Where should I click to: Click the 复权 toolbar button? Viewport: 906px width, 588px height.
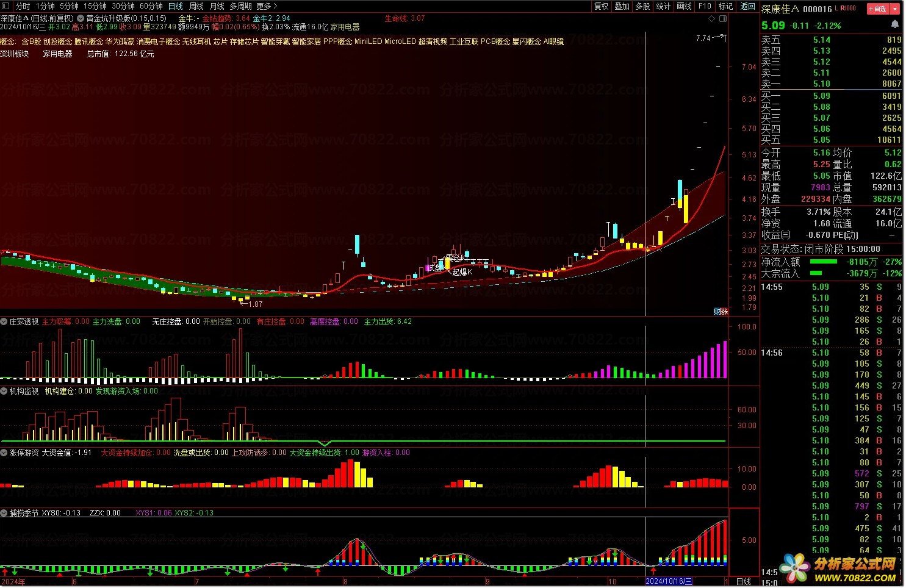coord(601,6)
